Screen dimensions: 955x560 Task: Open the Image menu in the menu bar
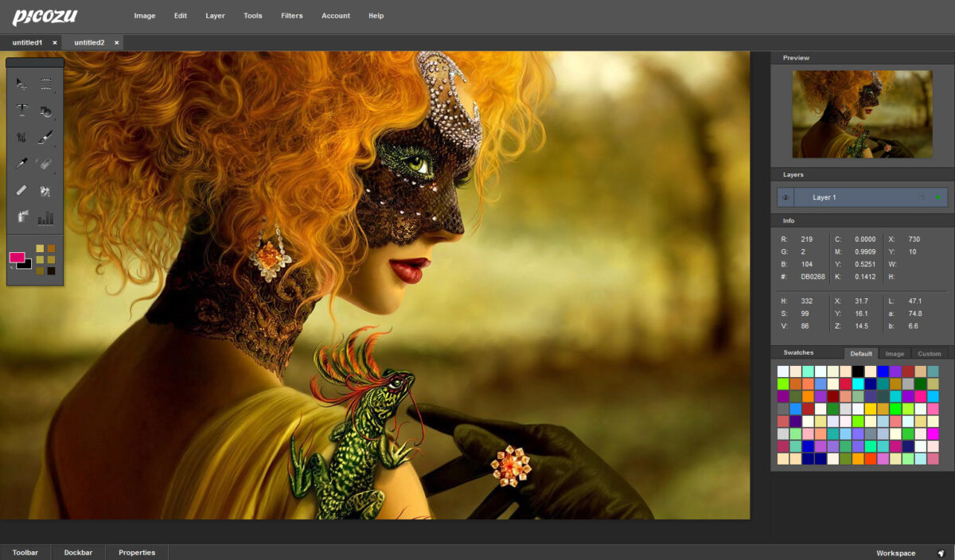point(145,16)
